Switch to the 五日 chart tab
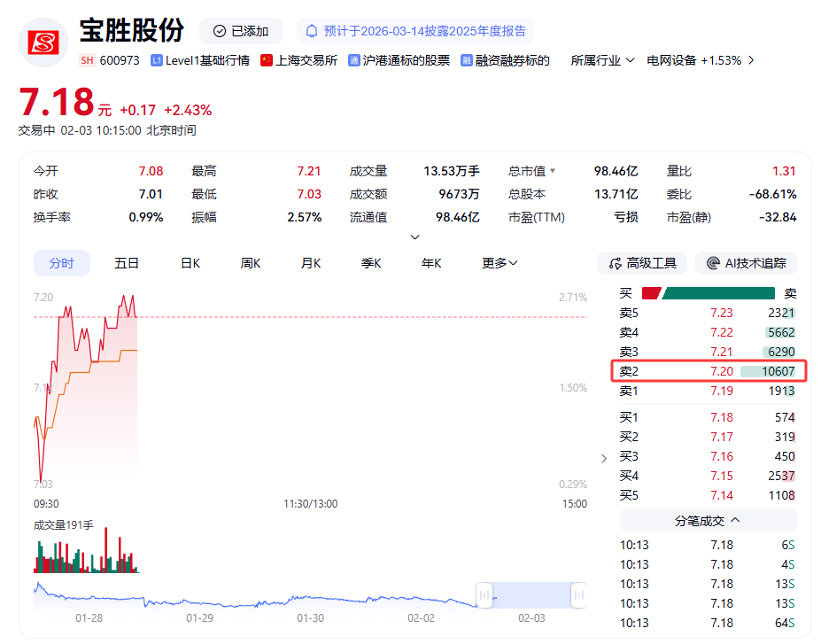This screenshot has height=644, width=821. [126, 263]
